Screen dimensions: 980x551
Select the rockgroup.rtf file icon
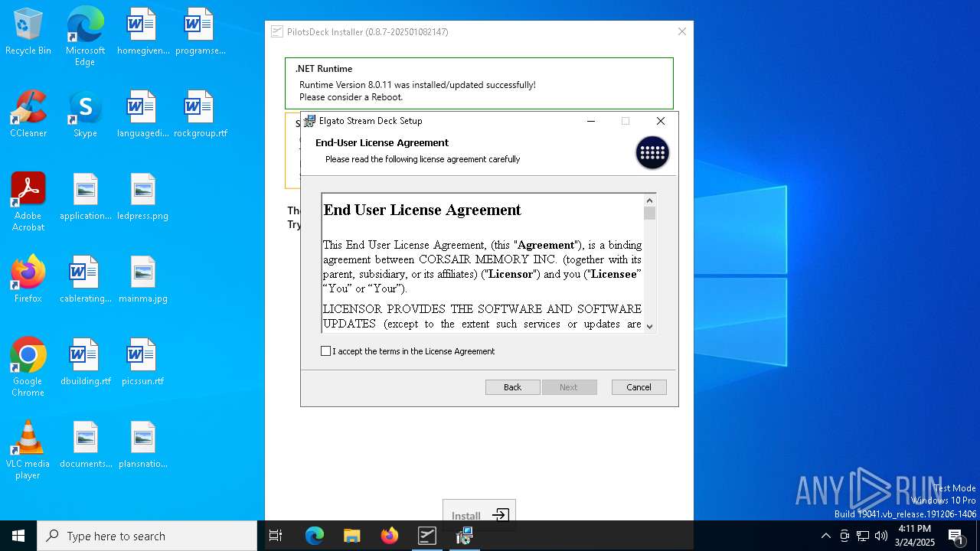point(200,115)
